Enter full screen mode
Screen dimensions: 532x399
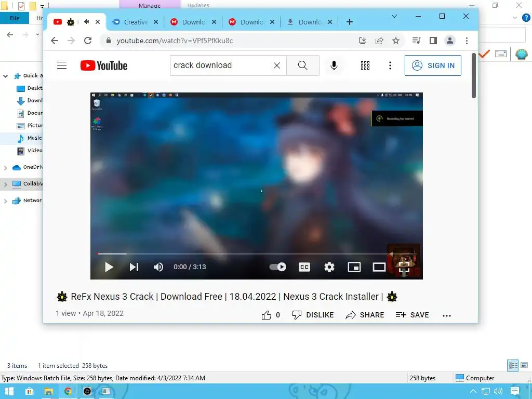pyautogui.click(x=404, y=267)
